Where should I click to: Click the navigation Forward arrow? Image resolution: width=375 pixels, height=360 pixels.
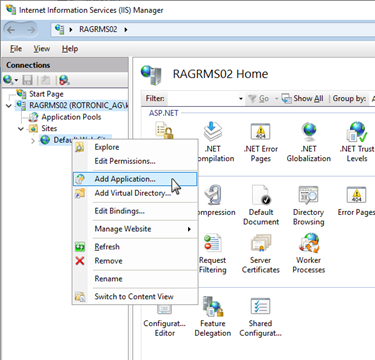point(31,30)
